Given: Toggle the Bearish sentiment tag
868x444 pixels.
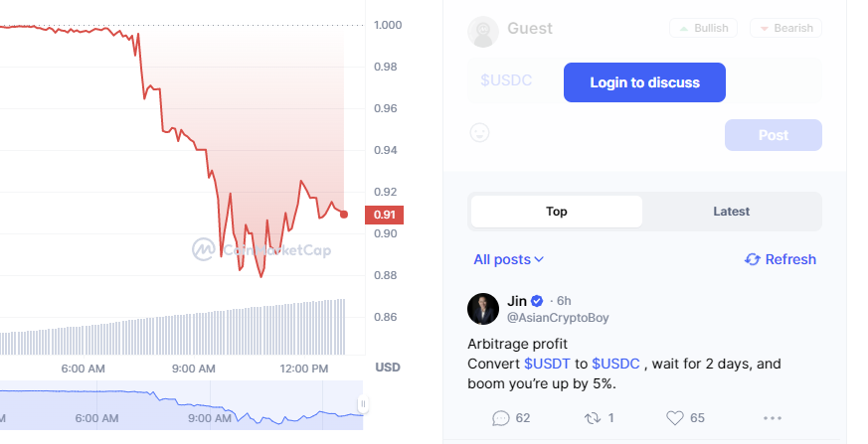Looking at the screenshot, I should 785,29.
